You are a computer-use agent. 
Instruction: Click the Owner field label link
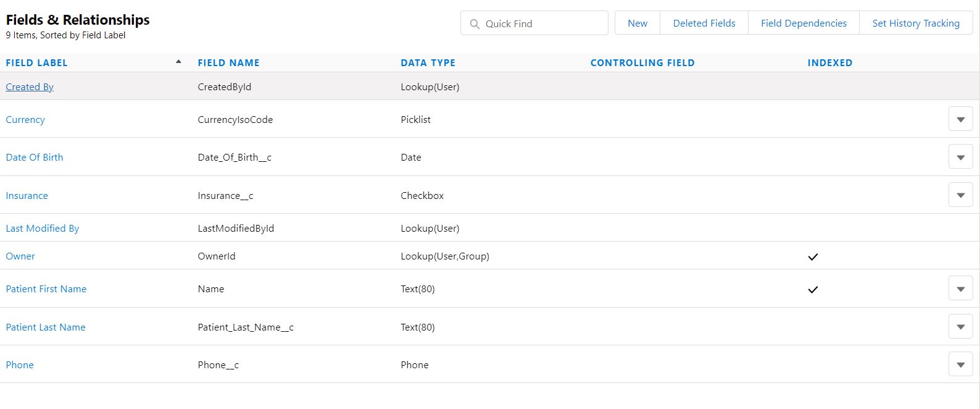(20, 256)
